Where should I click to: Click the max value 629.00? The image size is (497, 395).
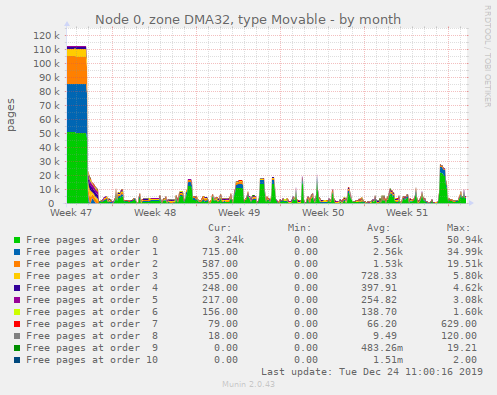(459, 324)
